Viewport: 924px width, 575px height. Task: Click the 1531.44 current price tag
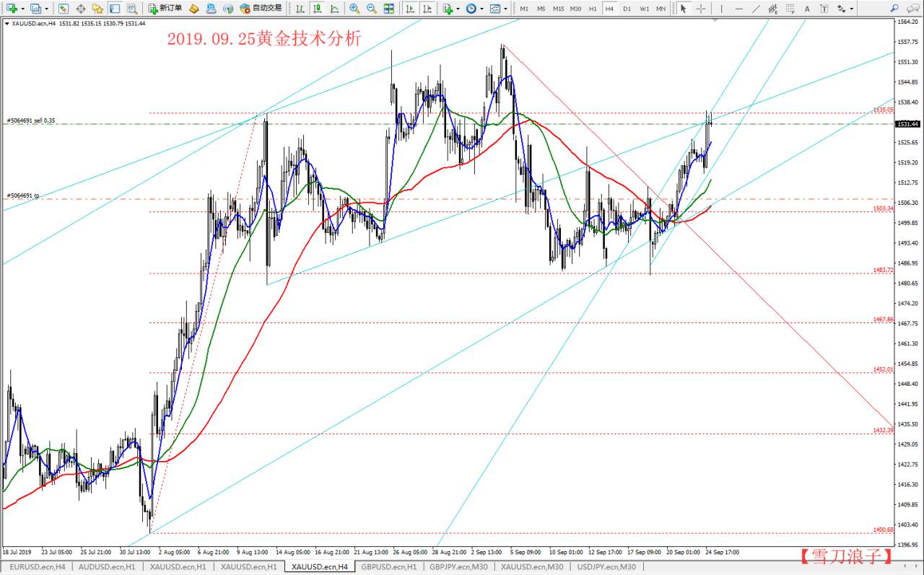tap(907, 124)
